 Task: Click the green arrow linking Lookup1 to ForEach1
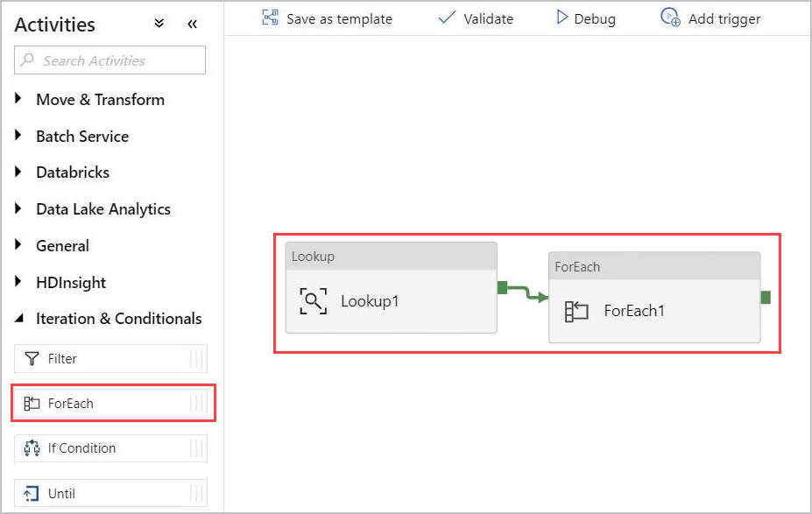[x=527, y=293]
